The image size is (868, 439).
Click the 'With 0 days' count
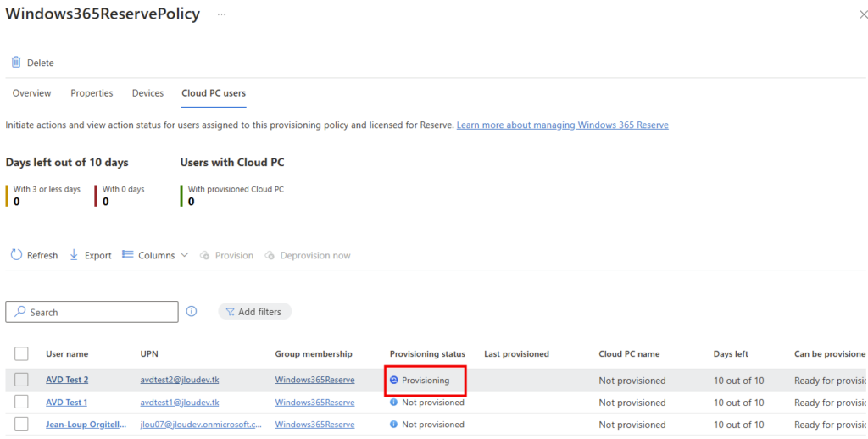click(x=106, y=202)
